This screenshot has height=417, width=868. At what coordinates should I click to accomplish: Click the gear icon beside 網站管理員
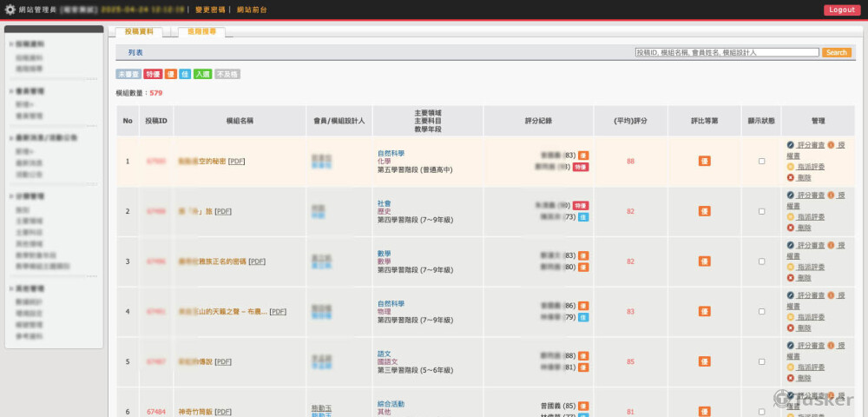10,10
